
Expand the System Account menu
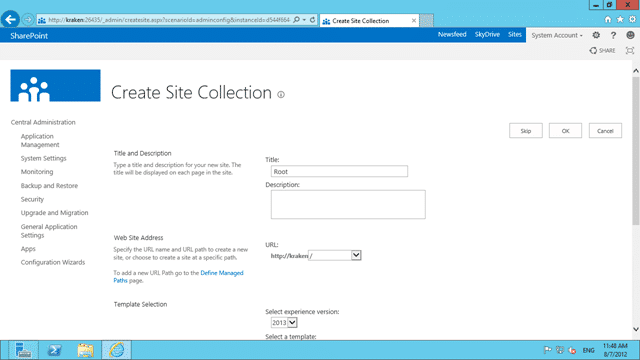point(557,35)
